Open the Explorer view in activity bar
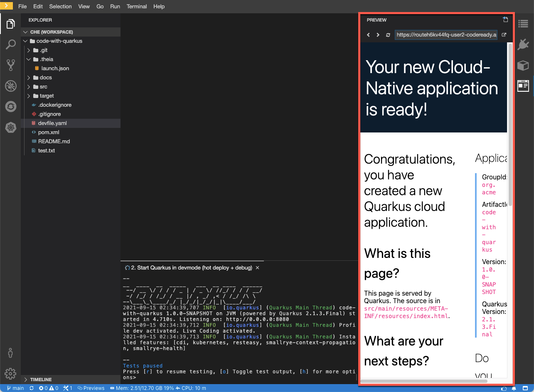Screen dimensions: 534x392 point(10,24)
